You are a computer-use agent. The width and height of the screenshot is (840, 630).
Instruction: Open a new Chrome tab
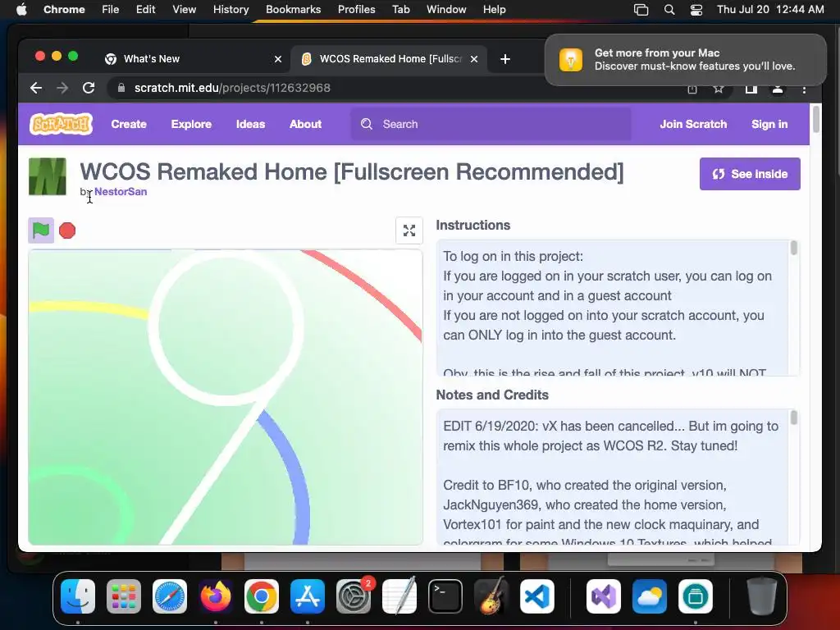coord(505,59)
